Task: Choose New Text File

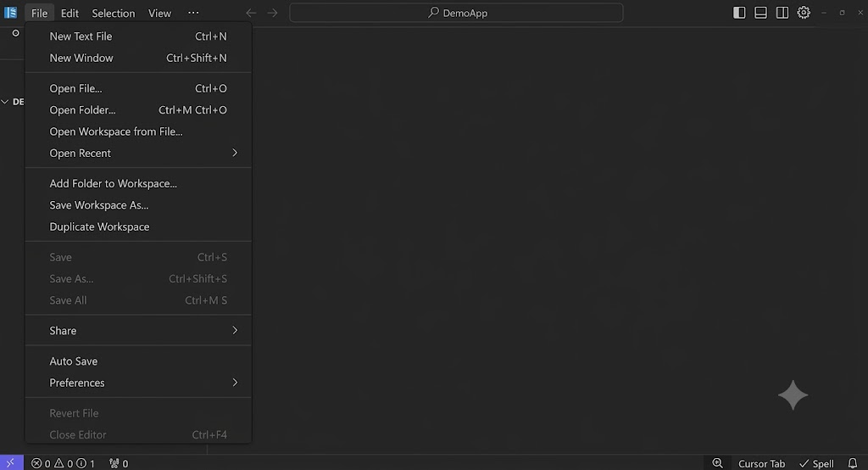Action: tap(138, 36)
